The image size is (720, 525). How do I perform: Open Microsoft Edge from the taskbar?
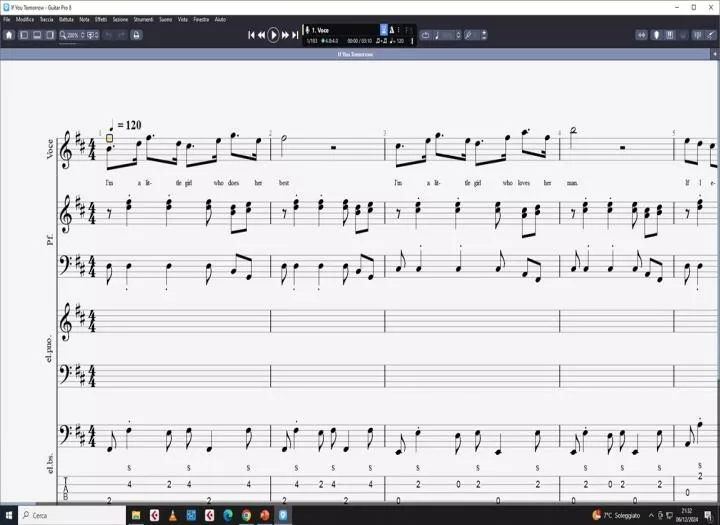pyautogui.click(x=228, y=515)
